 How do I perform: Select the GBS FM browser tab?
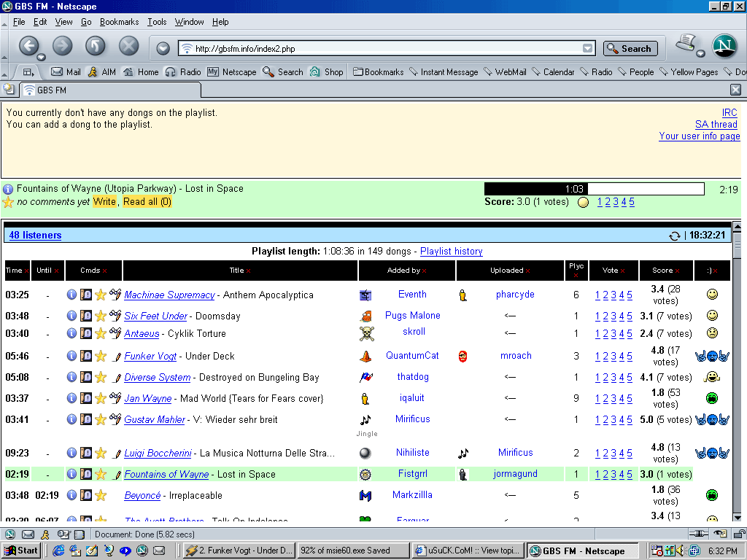point(111,90)
